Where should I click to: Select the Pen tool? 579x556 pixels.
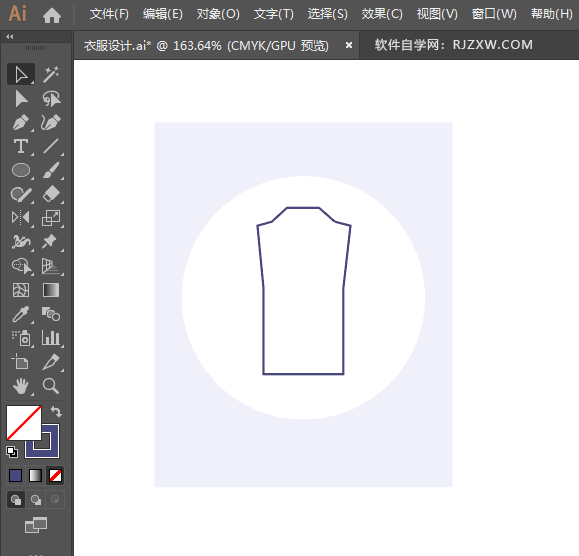(21, 123)
